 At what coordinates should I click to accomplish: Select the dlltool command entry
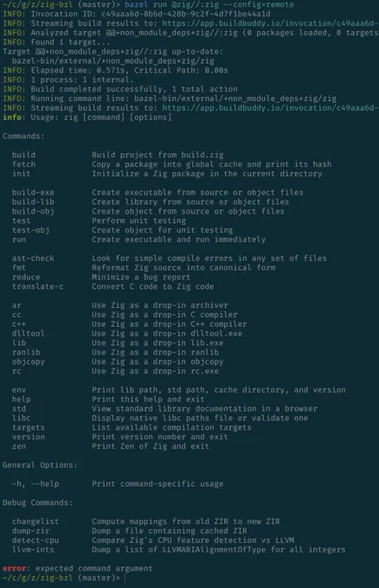tap(29, 334)
